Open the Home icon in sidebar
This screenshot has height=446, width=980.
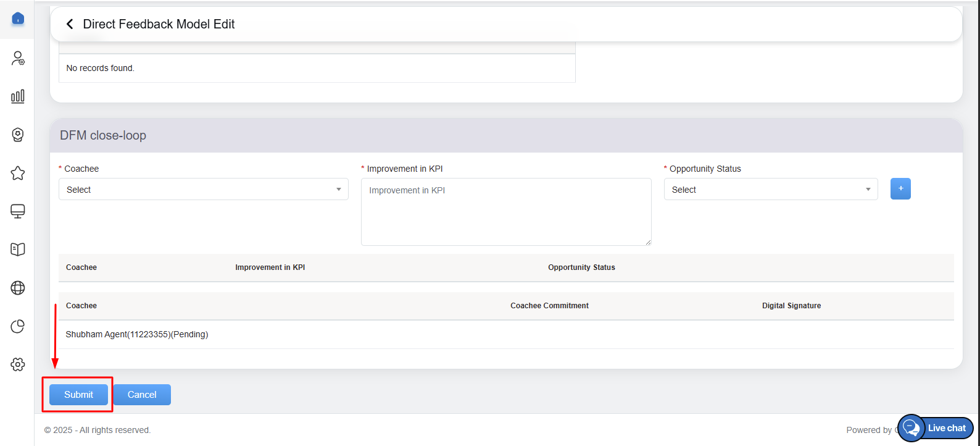click(x=18, y=19)
